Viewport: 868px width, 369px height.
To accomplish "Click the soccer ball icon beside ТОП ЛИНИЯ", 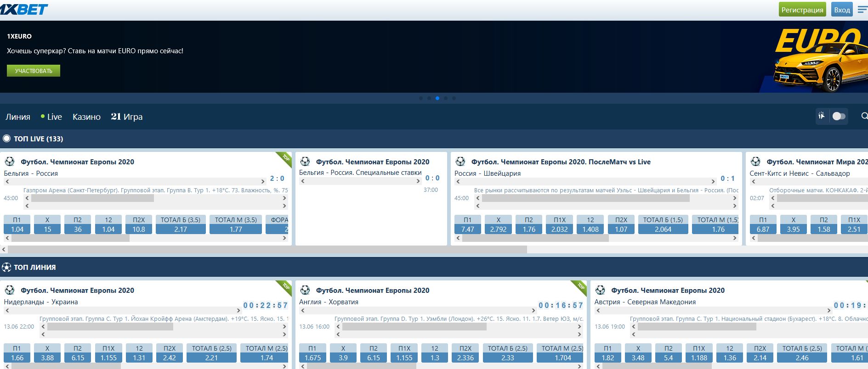I will (6, 267).
